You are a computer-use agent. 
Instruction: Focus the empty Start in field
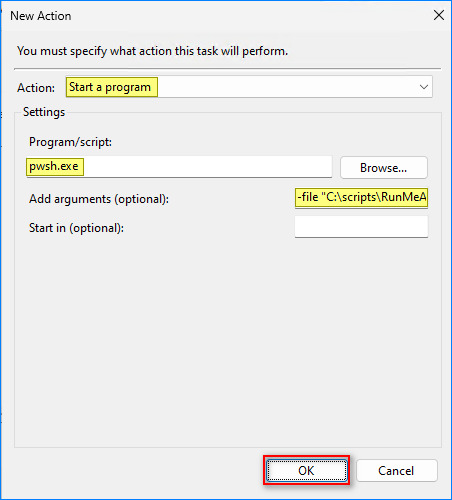361,227
